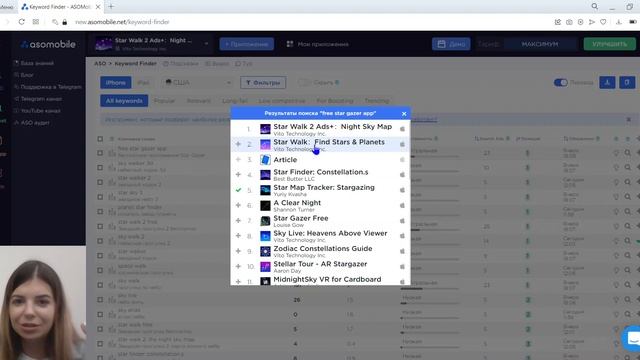640x360 pixels.
Task: Click the browser search magnifier icon
Action: (x=595, y=7)
